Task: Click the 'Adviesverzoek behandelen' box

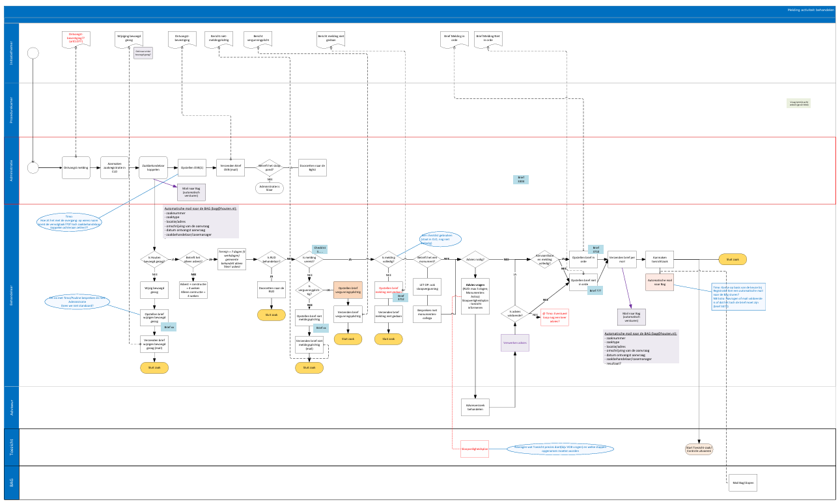Action: point(475,406)
